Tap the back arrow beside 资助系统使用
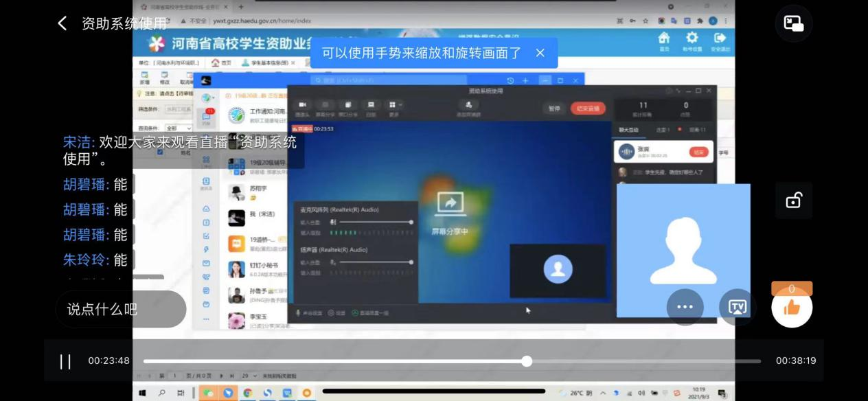The width and height of the screenshot is (868, 401). pos(62,23)
